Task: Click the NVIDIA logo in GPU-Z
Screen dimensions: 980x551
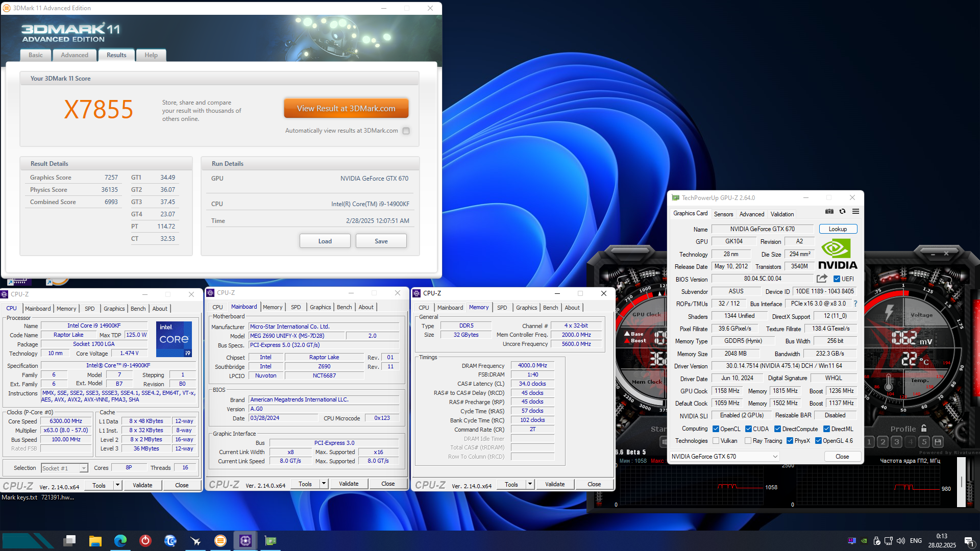Action: (838, 254)
